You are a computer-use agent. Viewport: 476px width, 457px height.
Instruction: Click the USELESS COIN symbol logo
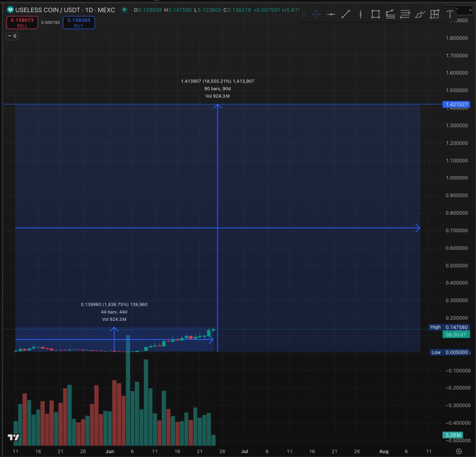click(x=10, y=10)
